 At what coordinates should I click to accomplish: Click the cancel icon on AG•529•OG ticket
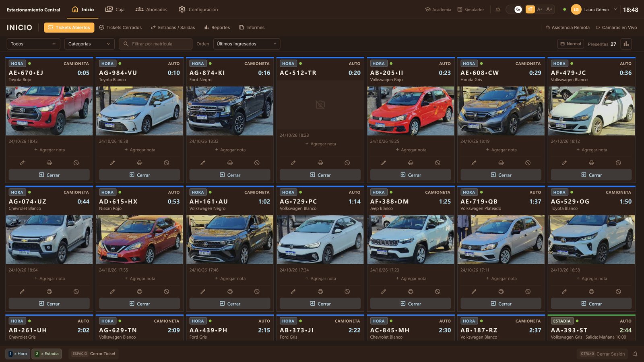click(x=618, y=292)
